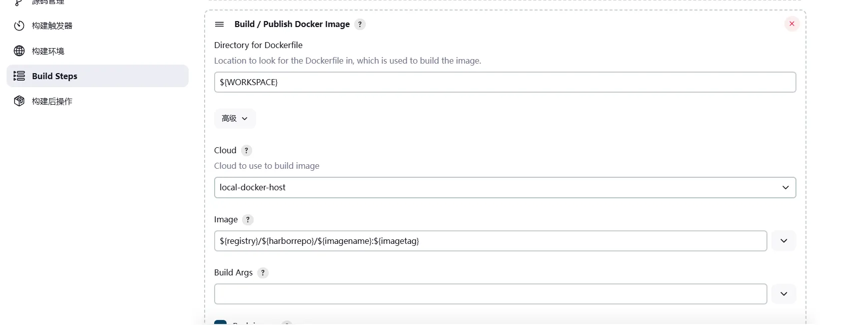Click the Directory for Dockerfile input field

[x=505, y=82]
